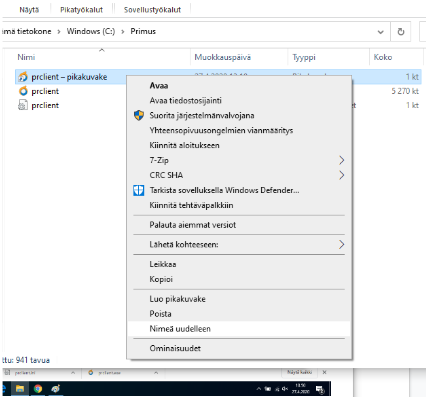The height and width of the screenshot is (397, 426).
Task: Select the prclient – pikakuvake shortcut icon
Action: coord(23,77)
